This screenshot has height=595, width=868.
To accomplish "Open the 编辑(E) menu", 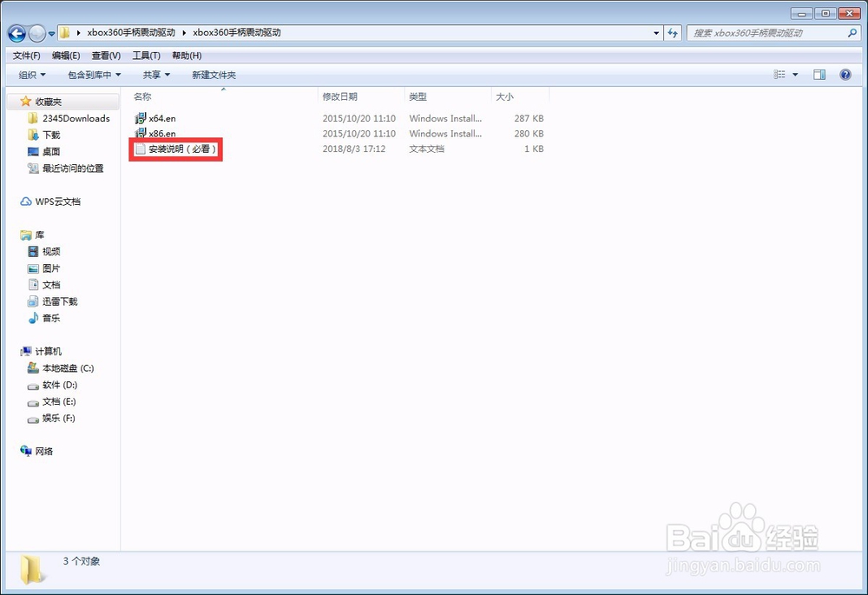I will click(x=66, y=56).
